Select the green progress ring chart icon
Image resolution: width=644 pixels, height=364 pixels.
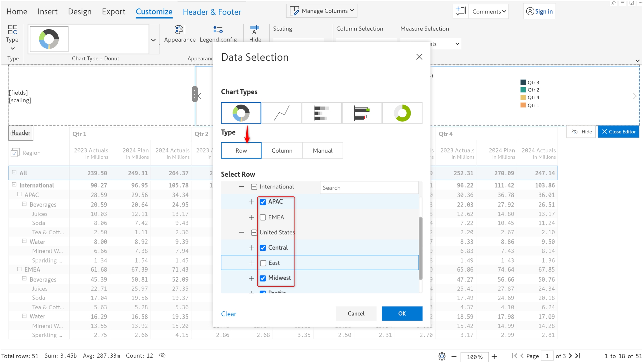[402, 113]
